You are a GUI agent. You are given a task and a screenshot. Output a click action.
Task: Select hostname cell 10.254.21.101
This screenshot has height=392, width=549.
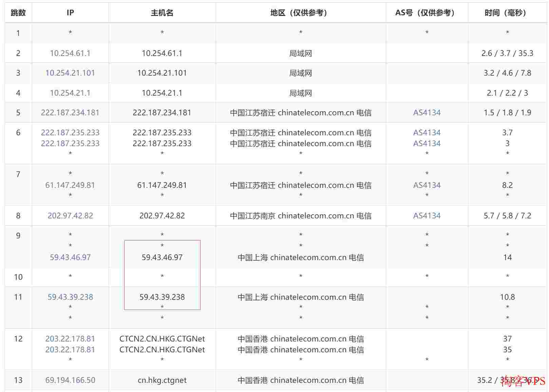pos(162,73)
